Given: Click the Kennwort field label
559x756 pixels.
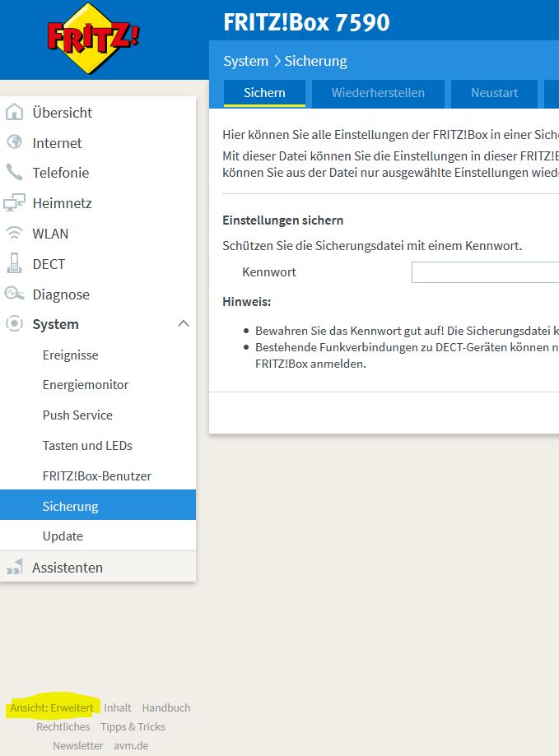Looking at the screenshot, I should (269, 272).
